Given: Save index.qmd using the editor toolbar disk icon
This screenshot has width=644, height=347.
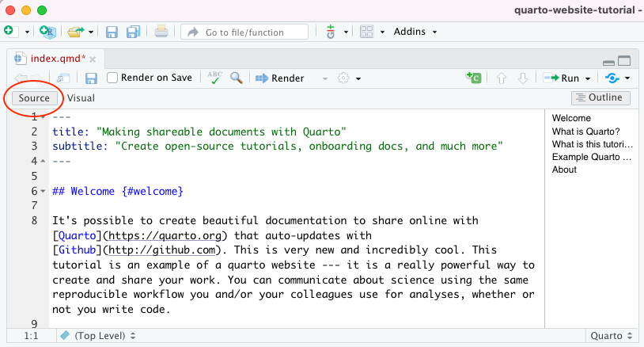Looking at the screenshot, I should pyautogui.click(x=91, y=78).
